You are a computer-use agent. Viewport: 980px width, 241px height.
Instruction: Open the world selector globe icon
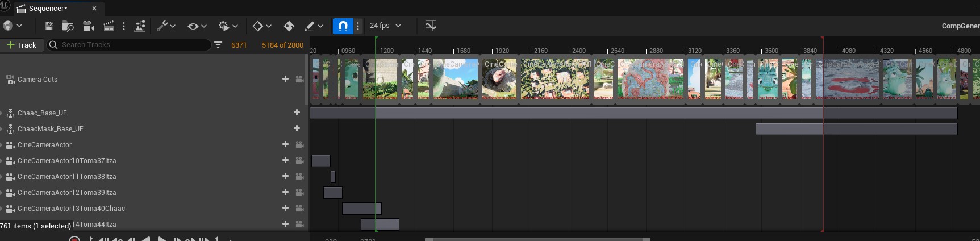pyautogui.click(x=8, y=26)
